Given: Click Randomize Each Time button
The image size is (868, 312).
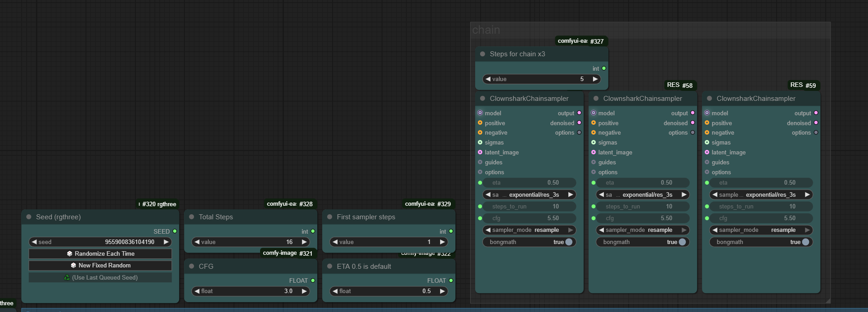Looking at the screenshot, I should [100, 254].
